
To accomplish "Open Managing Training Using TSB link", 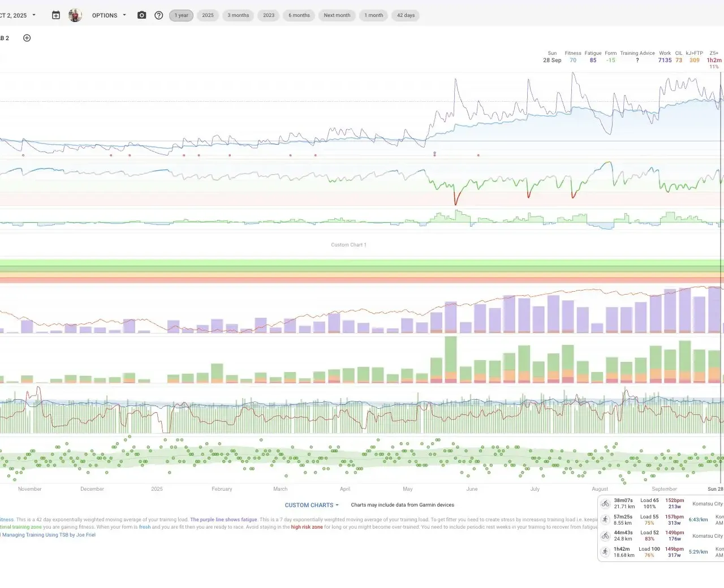I will [49, 535].
